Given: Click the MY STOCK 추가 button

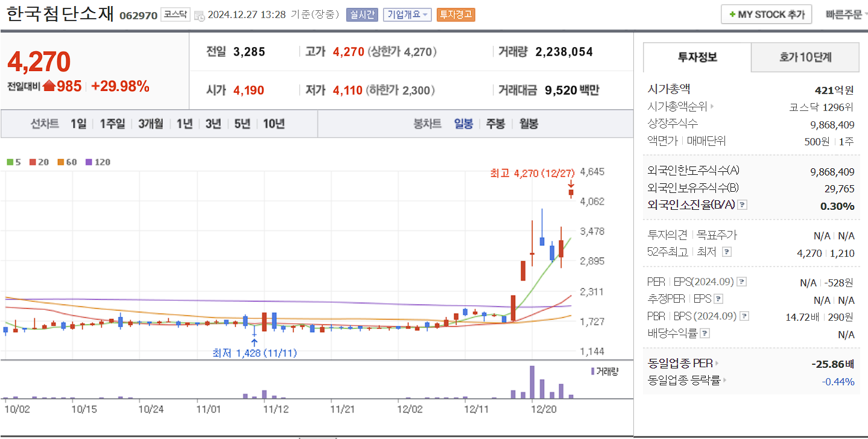Looking at the screenshot, I should (x=766, y=14).
